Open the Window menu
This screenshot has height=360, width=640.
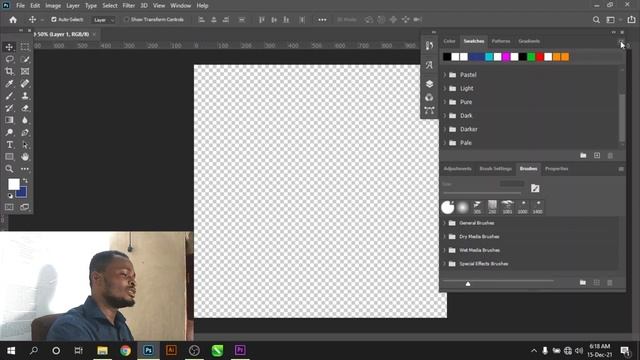(180, 6)
